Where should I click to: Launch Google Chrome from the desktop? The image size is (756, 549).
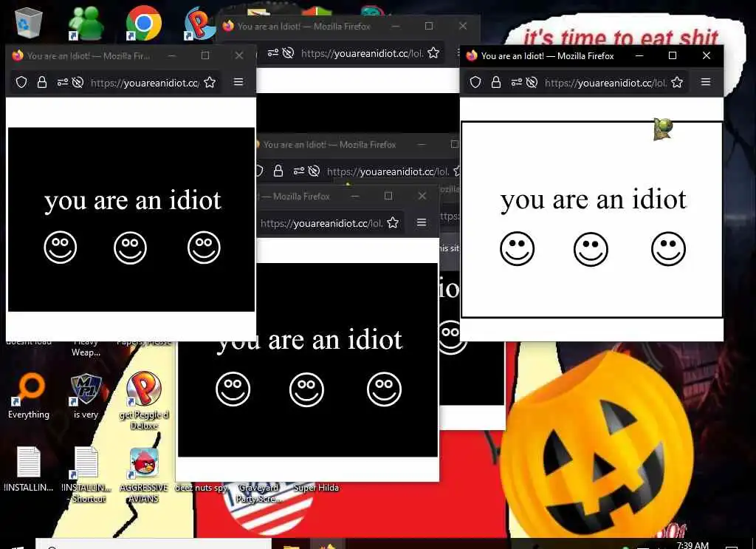point(143,23)
